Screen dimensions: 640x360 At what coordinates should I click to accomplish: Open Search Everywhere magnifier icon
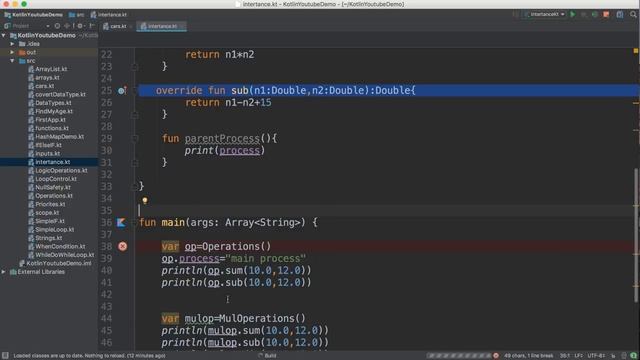tap(633, 15)
